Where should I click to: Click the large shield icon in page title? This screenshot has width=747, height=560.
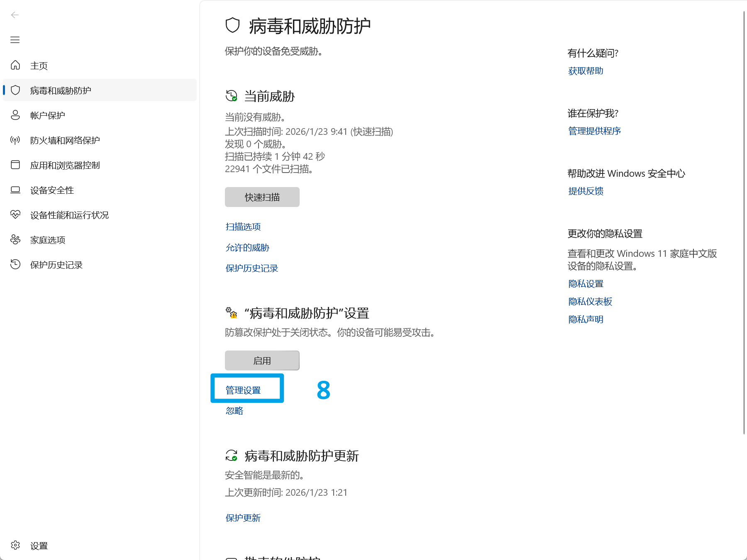(233, 25)
